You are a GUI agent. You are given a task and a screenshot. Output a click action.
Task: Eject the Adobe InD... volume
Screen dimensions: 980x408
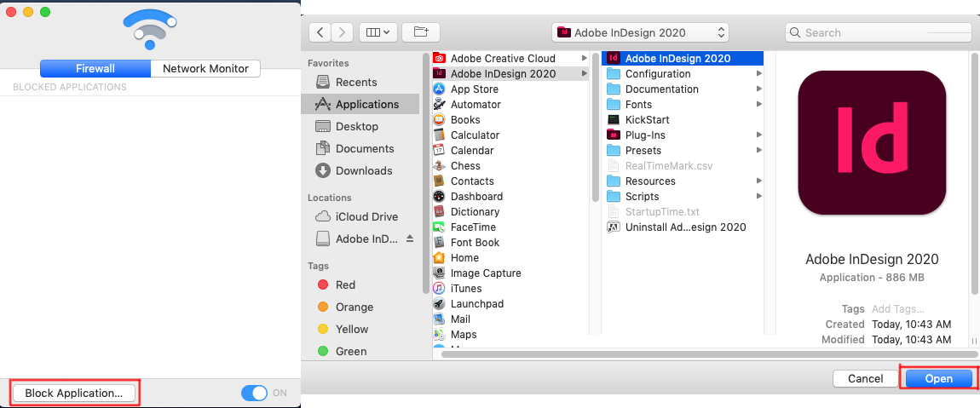(410, 238)
